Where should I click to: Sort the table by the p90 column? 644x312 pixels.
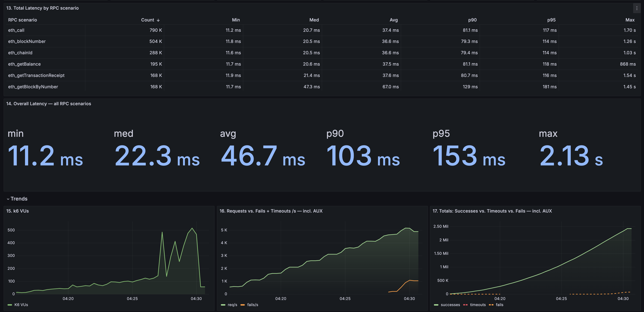point(473,20)
